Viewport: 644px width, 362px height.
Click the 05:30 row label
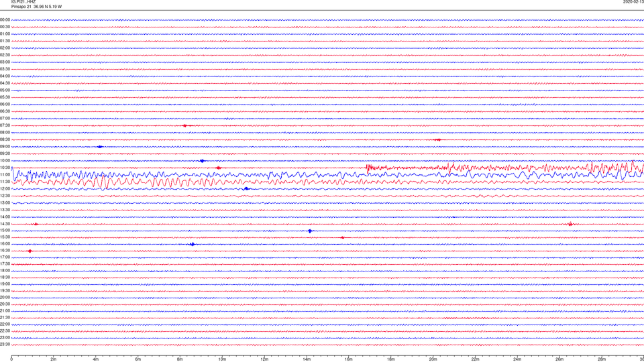click(5, 97)
